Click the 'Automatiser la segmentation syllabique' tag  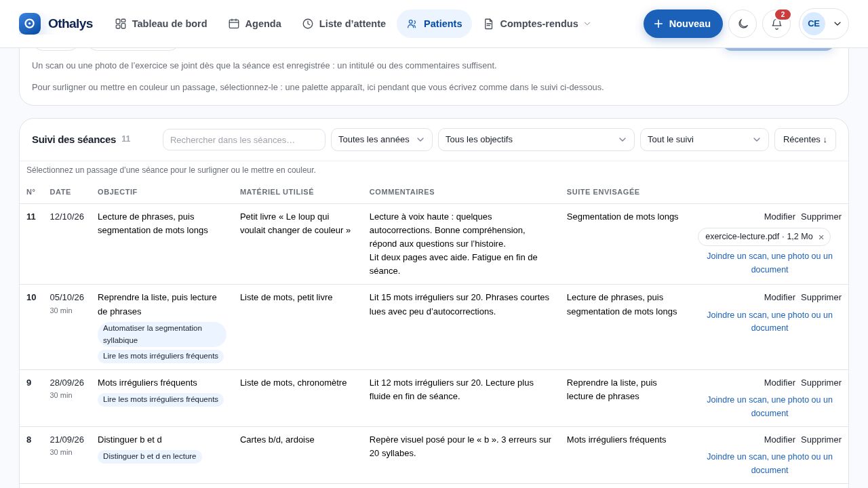[x=162, y=334]
